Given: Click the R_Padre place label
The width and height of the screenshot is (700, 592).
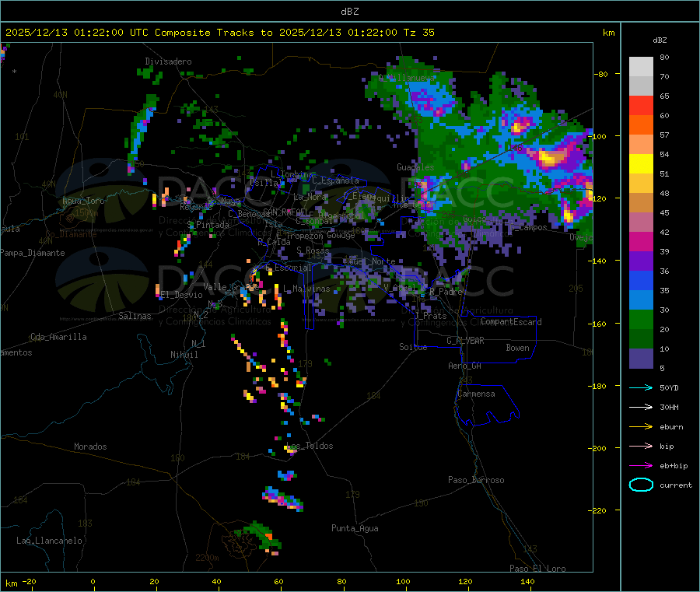Looking at the screenshot, I should (x=446, y=292).
